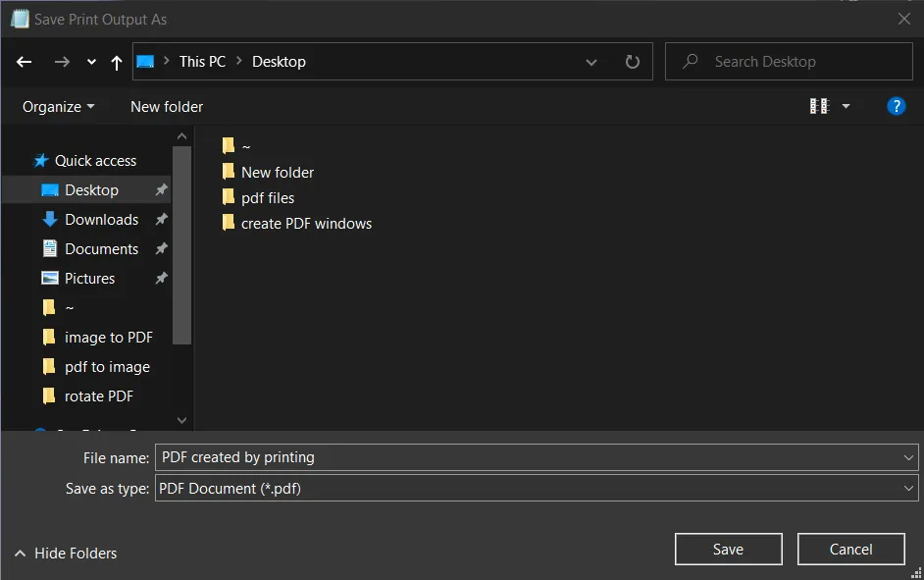Go up one folder level
Image resolution: width=924 pixels, height=580 pixels.
tap(117, 62)
